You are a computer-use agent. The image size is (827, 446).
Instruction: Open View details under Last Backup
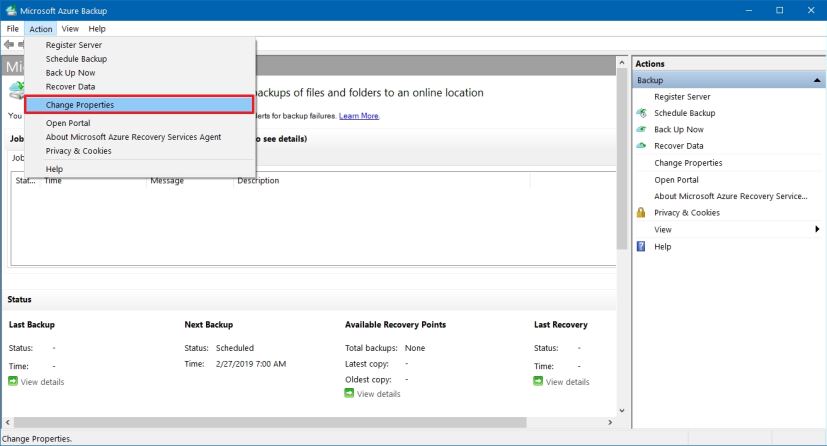tap(42, 382)
